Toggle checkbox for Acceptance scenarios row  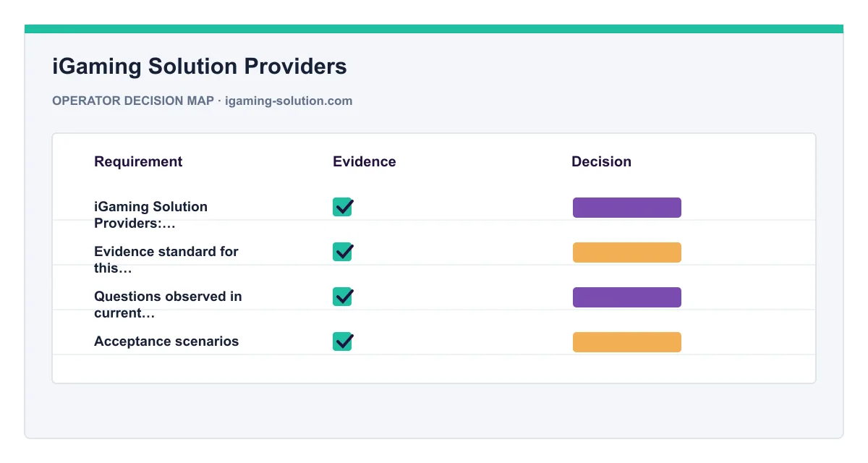pyautogui.click(x=343, y=341)
